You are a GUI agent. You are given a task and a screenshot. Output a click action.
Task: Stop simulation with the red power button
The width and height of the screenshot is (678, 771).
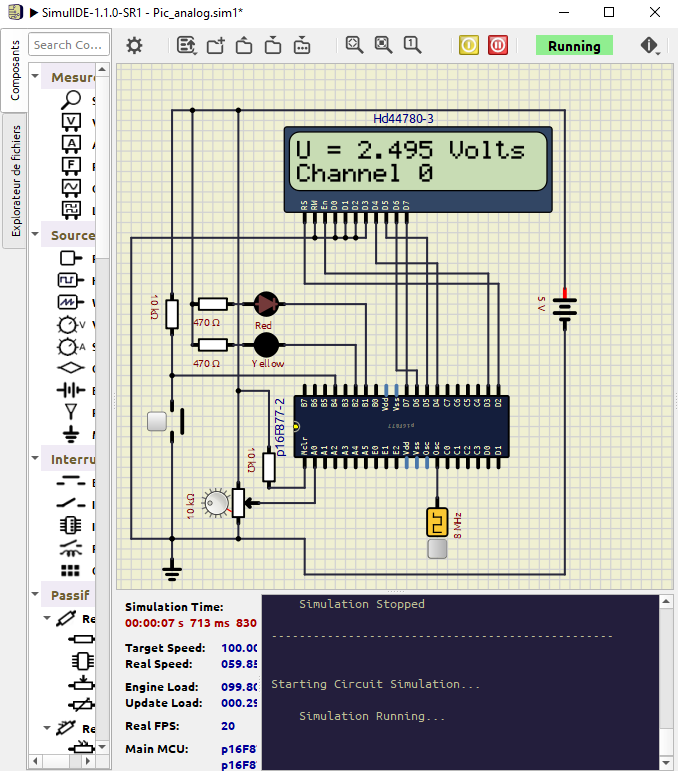pyautogui.click(x=498, y=45)
